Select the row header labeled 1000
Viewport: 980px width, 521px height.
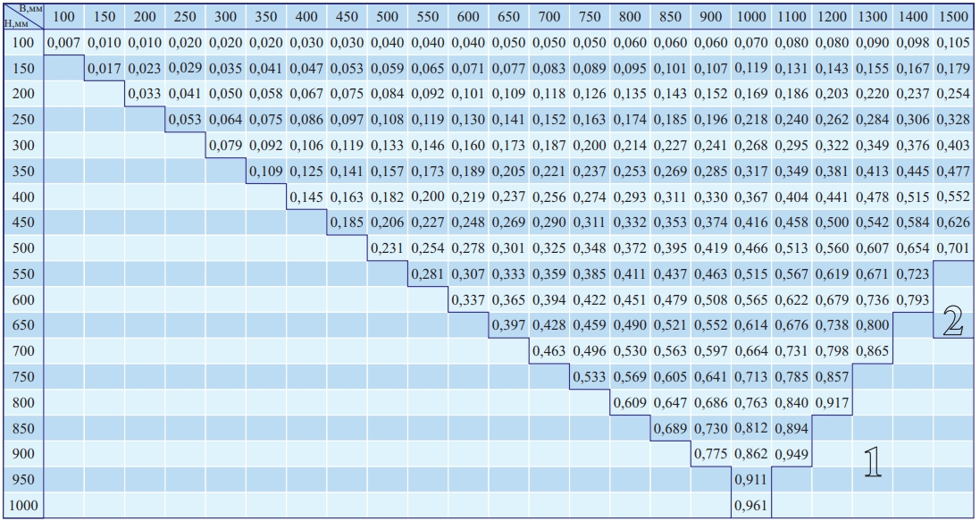[x=24, y=506]
